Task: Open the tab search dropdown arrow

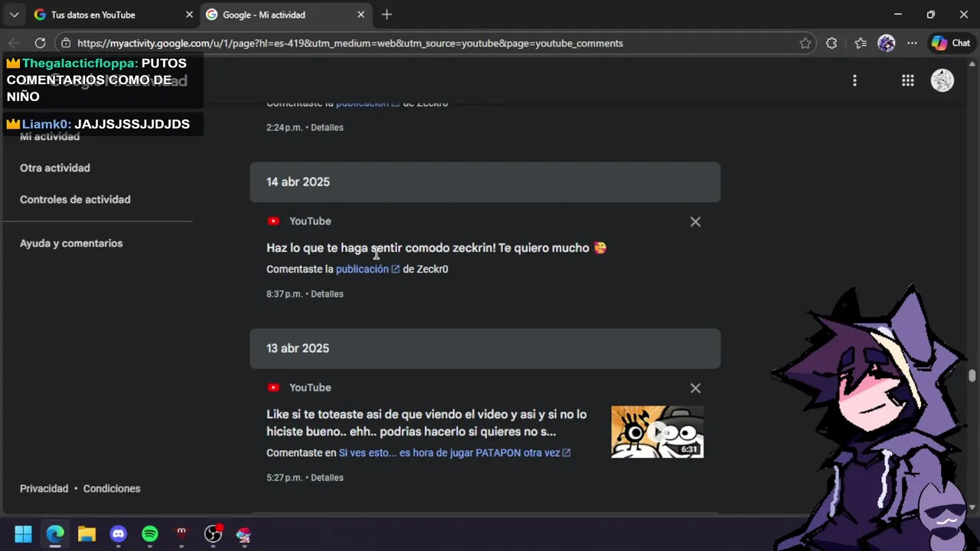Action: 14,15
